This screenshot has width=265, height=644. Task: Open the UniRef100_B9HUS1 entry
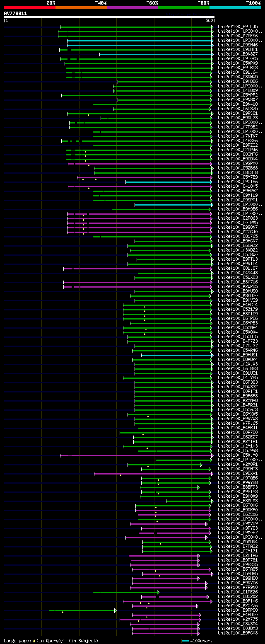click(238, 355)
